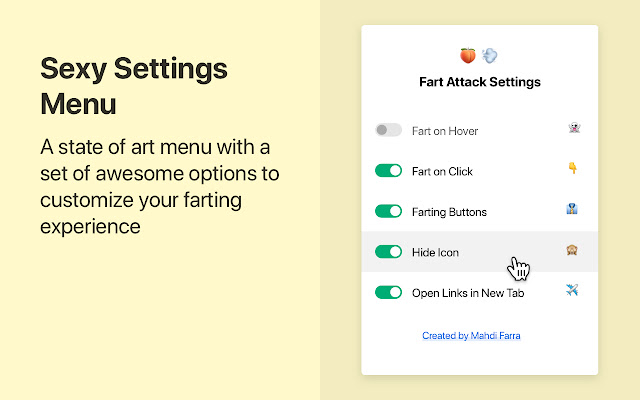The height and width of the screenshot is (400, 640).
Task: Open the Created by Mahdi Farra link
Action: tap(471, 336)
